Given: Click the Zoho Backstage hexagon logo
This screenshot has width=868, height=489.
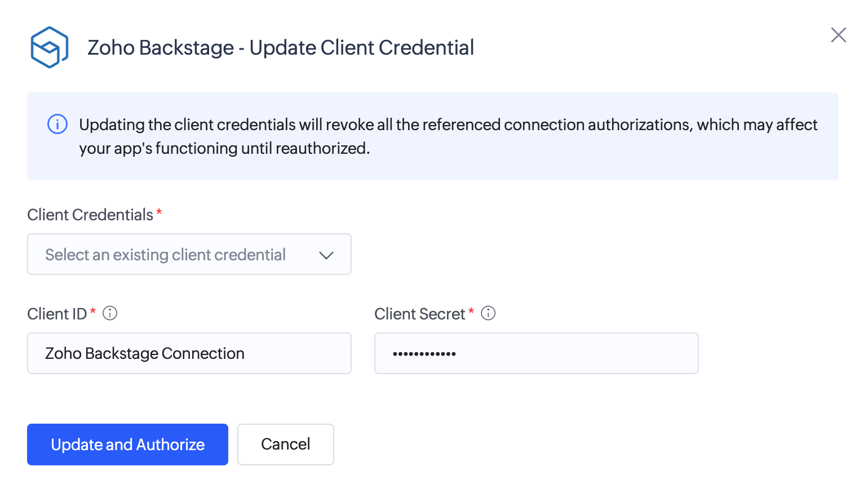Looking at the screenshot, I should click(x=50, y=47).
